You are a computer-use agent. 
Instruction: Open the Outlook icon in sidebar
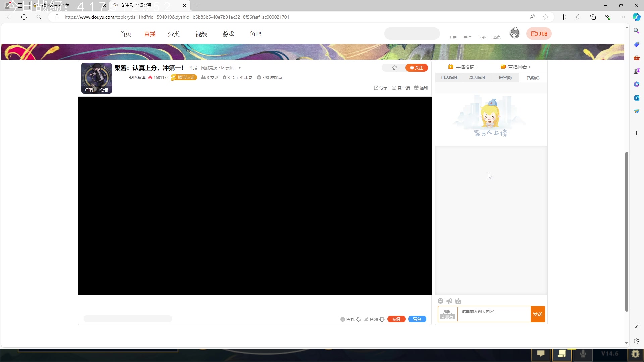[x=636, y=98]
